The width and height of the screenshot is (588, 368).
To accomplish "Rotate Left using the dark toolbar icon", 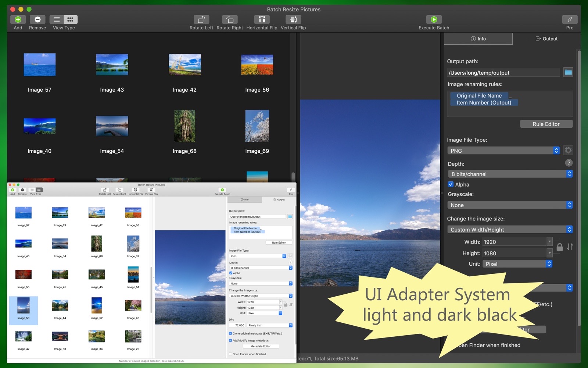I will pos(201,20).
